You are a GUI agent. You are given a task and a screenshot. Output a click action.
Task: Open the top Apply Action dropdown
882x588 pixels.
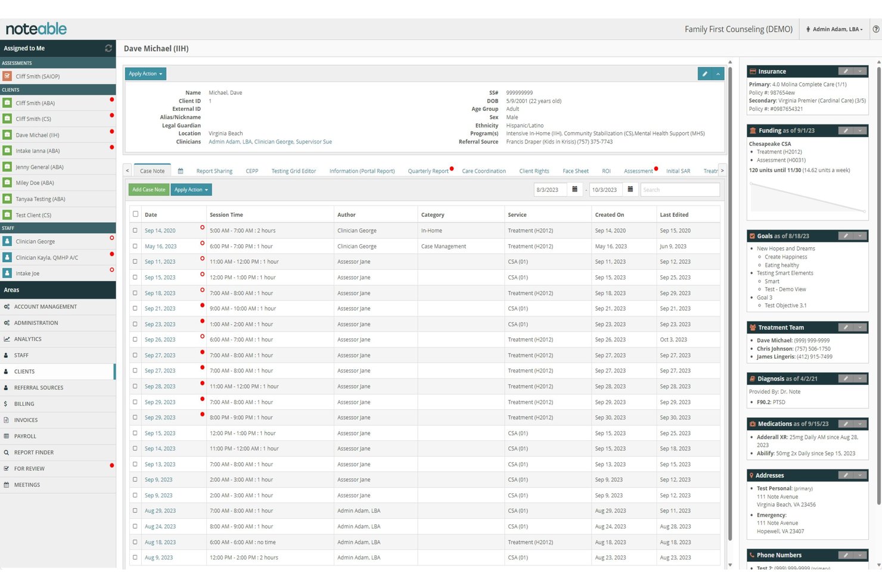(145, 74)
